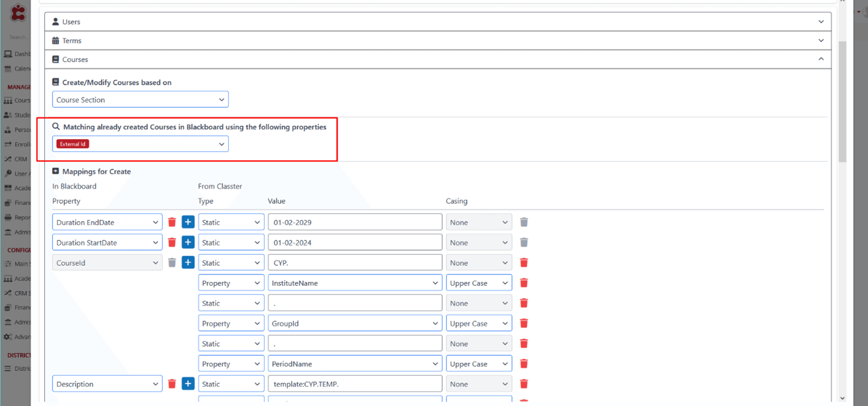Delete the Duration StartDate property mapping

172,242
